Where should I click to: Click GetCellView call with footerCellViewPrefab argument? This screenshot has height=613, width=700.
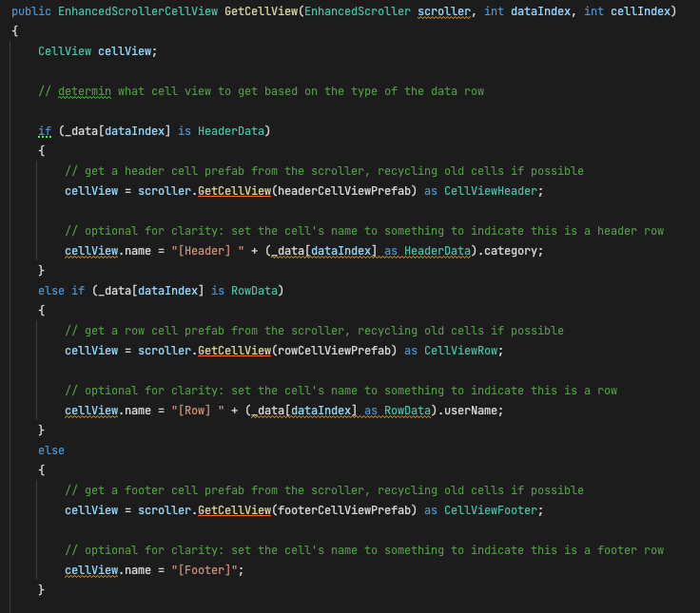click(234, 510)
